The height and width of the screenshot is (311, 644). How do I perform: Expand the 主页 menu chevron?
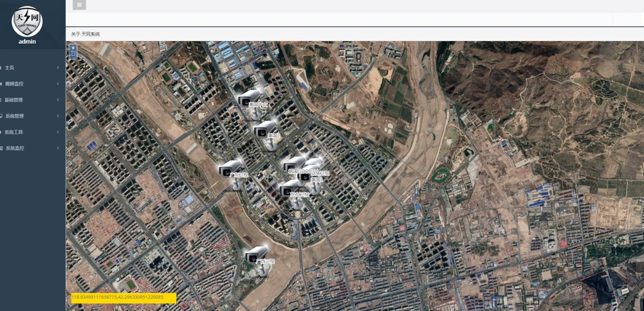[x=58, y=67]
